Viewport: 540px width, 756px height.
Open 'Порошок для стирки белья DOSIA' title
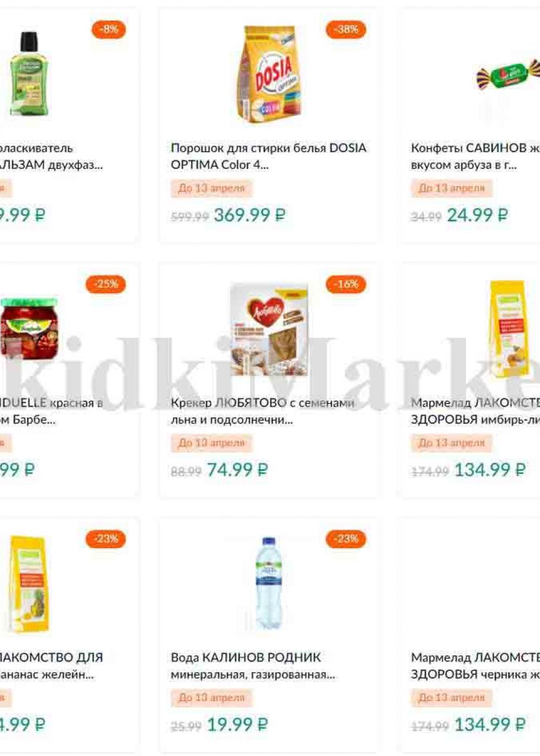pyautogui.click(x=268, y=156)
